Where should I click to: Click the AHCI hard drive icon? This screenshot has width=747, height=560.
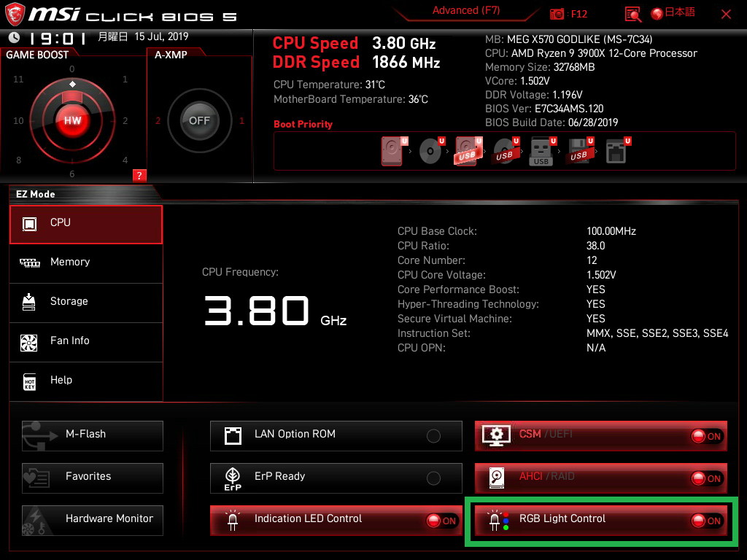[496, 478]
